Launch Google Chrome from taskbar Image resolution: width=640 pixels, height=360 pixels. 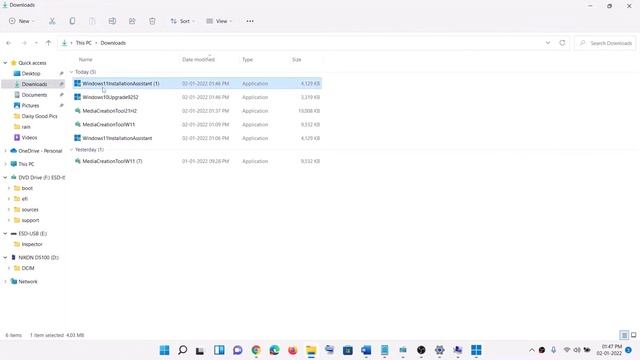(256, 350)
